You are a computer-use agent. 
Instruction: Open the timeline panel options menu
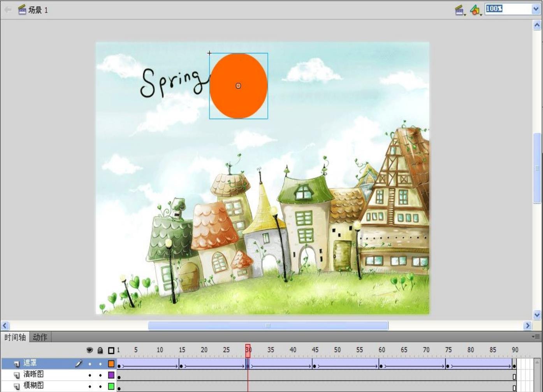pyautogui.click(x=536, y=337)
